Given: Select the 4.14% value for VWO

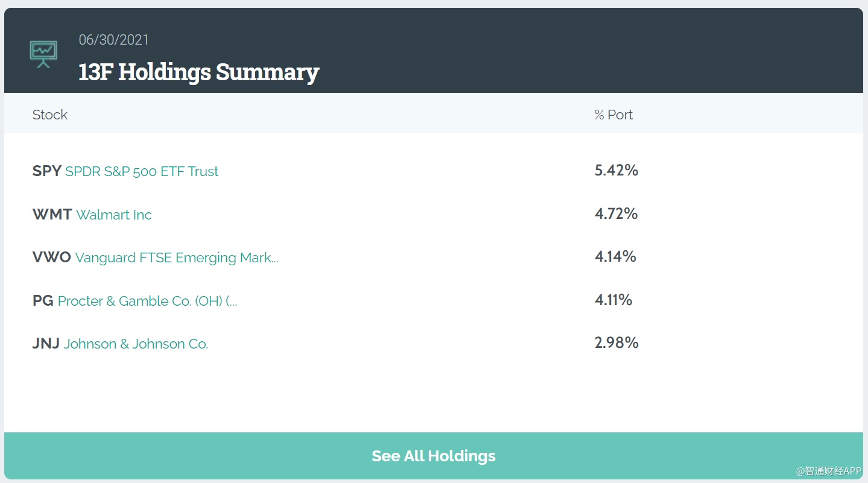Looking at the screenshot, I should [x=615, y=256].
